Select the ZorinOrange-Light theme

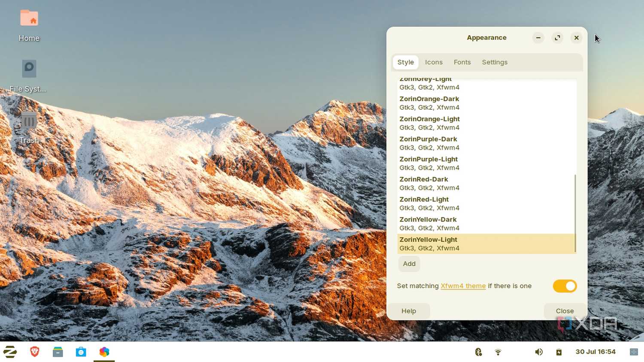pyautogui.click(x=486, y=123)
